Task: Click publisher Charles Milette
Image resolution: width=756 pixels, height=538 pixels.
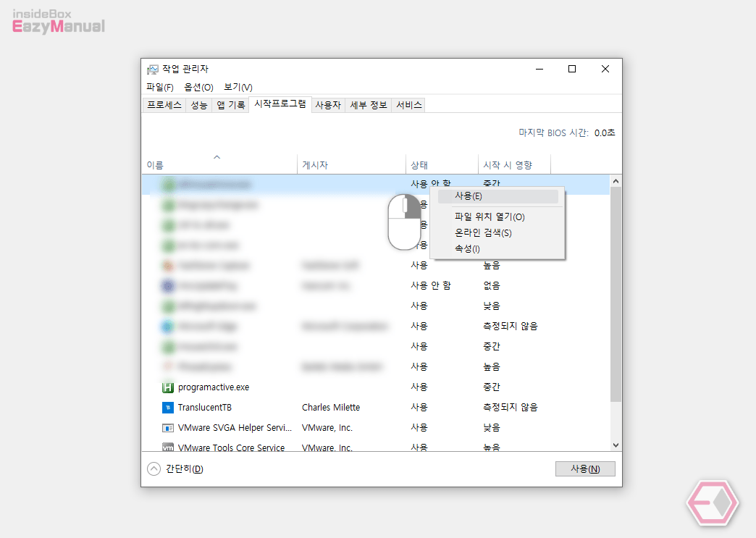Action: pos(331,408)
